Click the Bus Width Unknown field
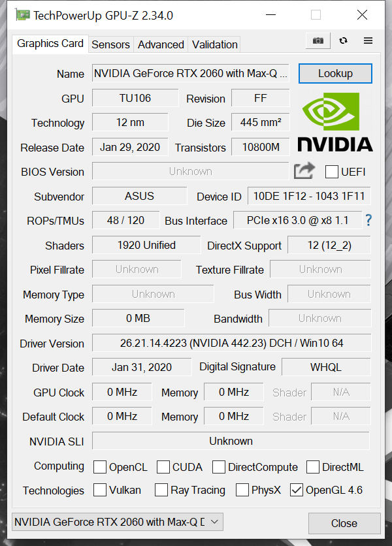This screenshot has width=392, height=546. 329,294
